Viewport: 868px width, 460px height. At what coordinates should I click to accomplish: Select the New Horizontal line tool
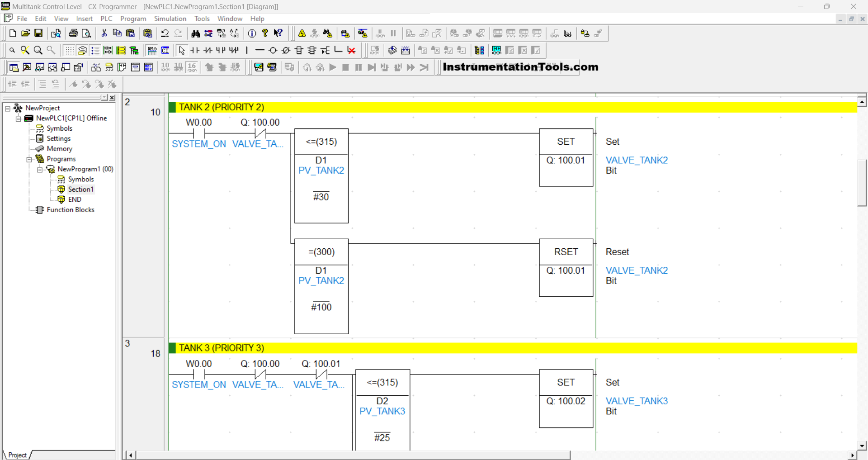pyautogui.click(x=260, y=50)
